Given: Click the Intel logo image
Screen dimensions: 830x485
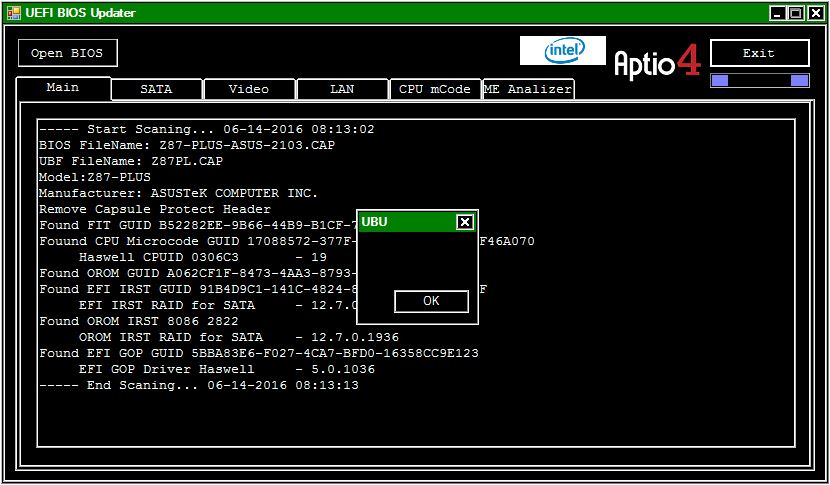Looking at the screenshot, I should click(563, 51).
